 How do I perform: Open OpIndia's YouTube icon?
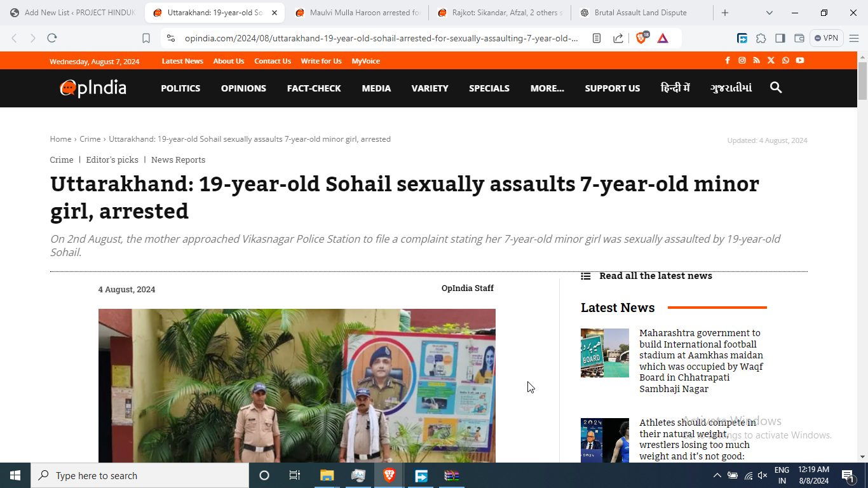(800, 60)
